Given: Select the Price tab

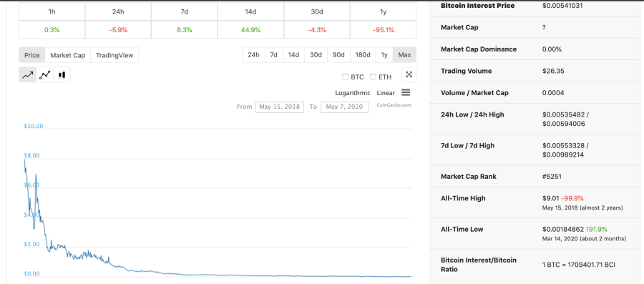Looking at the screenshot, I should point(32,55).
